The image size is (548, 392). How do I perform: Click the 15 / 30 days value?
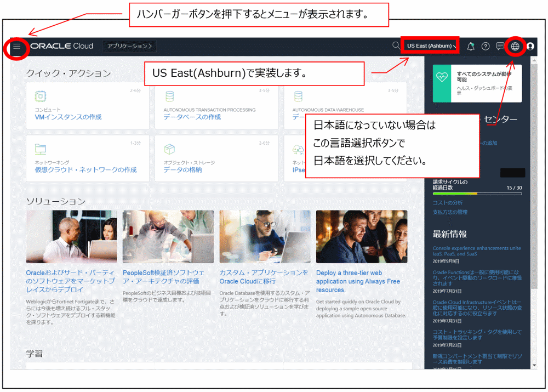coord(514,188)
